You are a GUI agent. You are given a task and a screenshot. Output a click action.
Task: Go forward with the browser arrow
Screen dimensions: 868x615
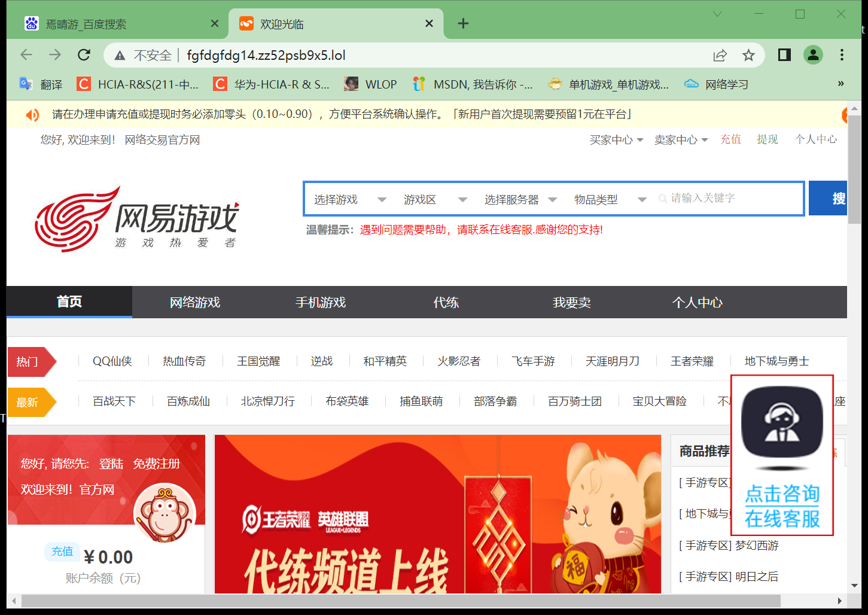[55, 55]
